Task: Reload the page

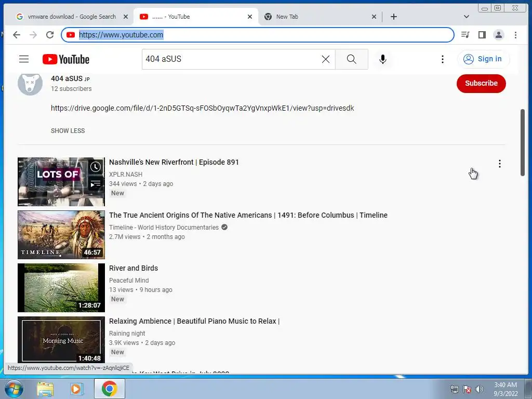Action: point(50,35)
